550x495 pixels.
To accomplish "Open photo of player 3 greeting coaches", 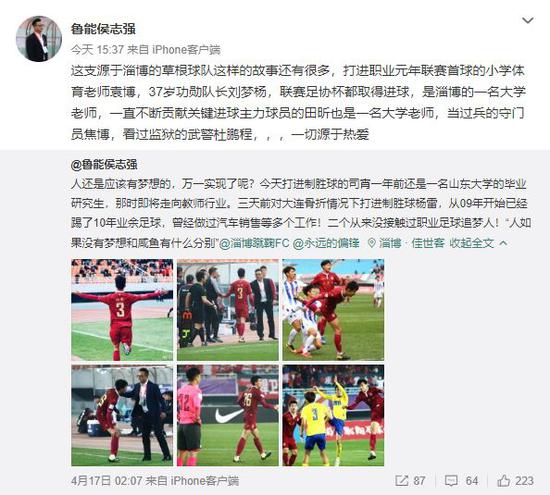I will (x=228, y=310).
